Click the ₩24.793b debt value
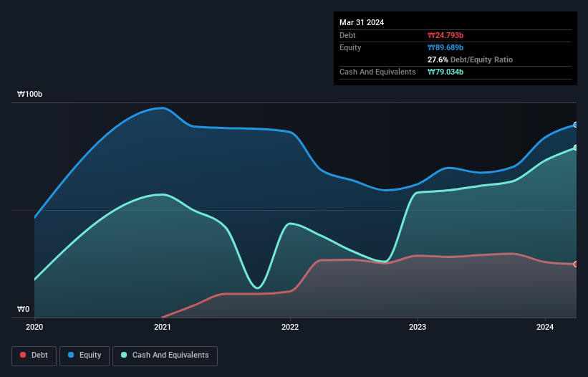The height and width of the screenshot is (377, 588). click(445, 35)
